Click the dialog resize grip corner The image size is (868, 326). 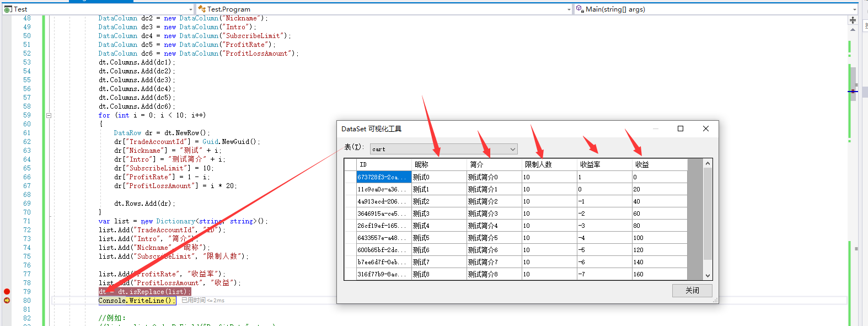pyautogui.click(x=715, y=301)
